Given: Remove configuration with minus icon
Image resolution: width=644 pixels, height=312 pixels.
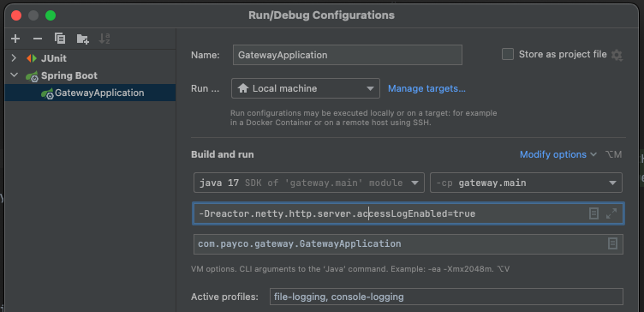Looking at the screenshot, I should pyautogui.click(x=38, y=39).
